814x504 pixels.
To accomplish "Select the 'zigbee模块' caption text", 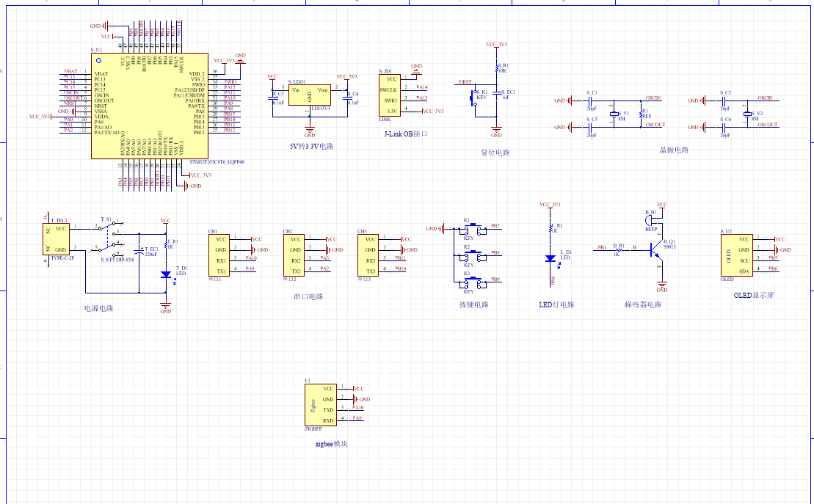I will click(x=332, y=444).
